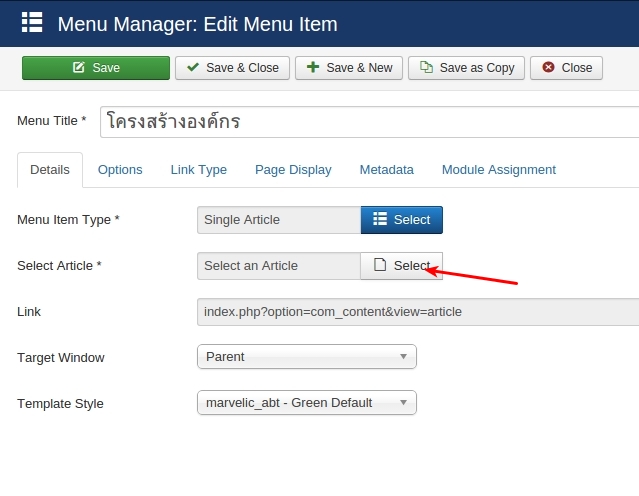Click the green Save button
This screenshot has width=639, height=496.
(96, 68)
